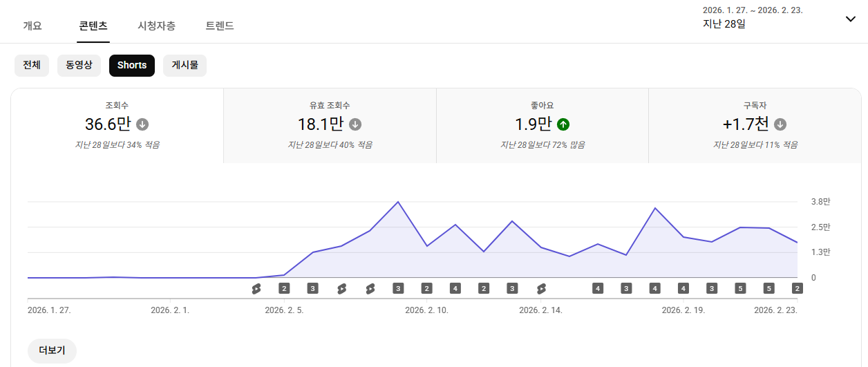Expand the date range dropdown chevron
This screenshot has height=367, width=868.
(x=850, y=19)
